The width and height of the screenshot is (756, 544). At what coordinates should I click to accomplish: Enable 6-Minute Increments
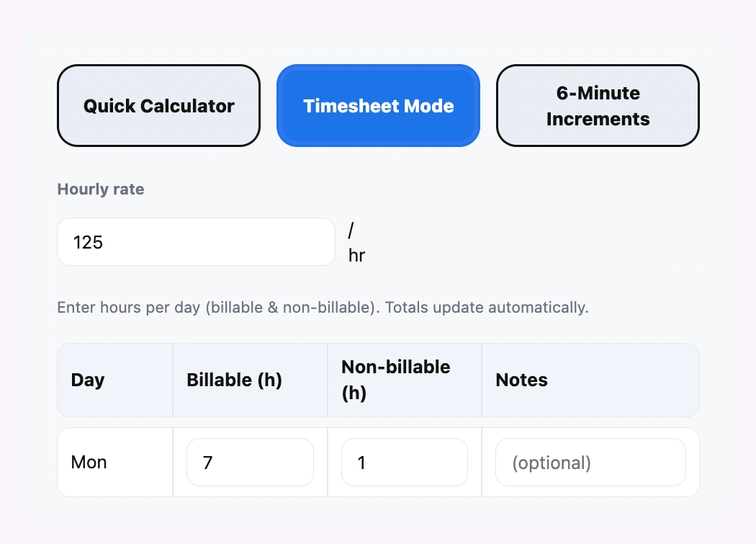[x=598, y=105]
